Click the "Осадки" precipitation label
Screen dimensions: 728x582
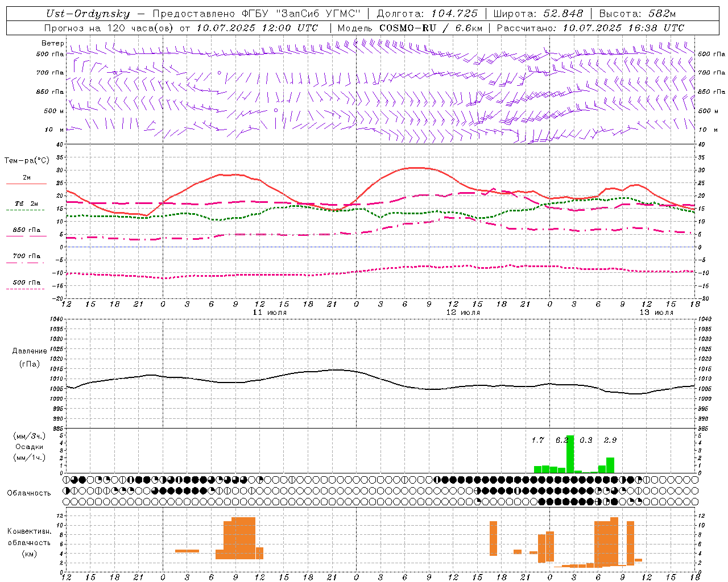click(29, 447)
